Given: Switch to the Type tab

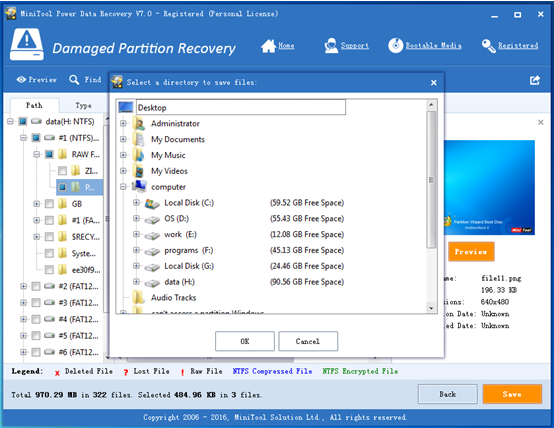Looking at the screenshot, I should click(83, 106).
